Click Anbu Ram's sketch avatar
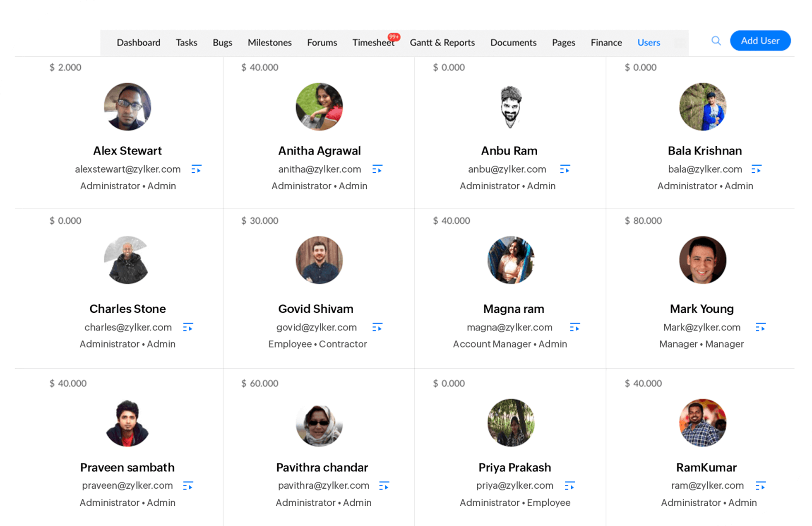The image size is (812, 526). pos(511,106)
